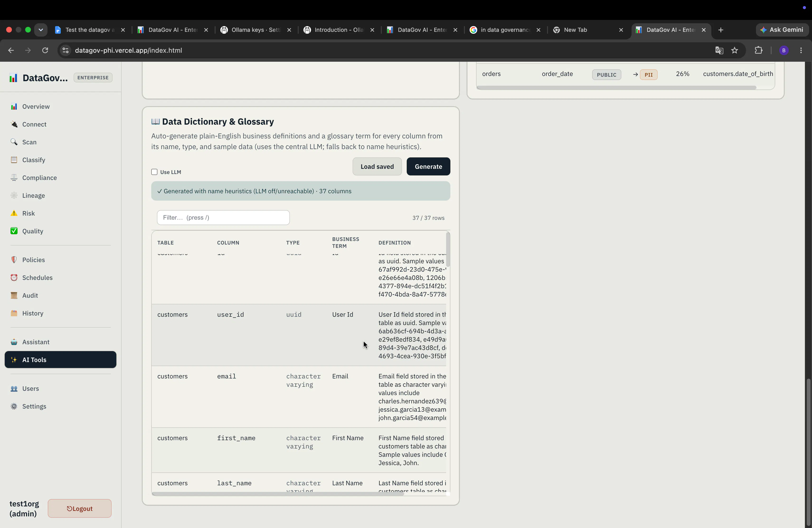
Task: Enable the Use LLM checkbox
Action: pyautogui.click(x=154, y=172)
